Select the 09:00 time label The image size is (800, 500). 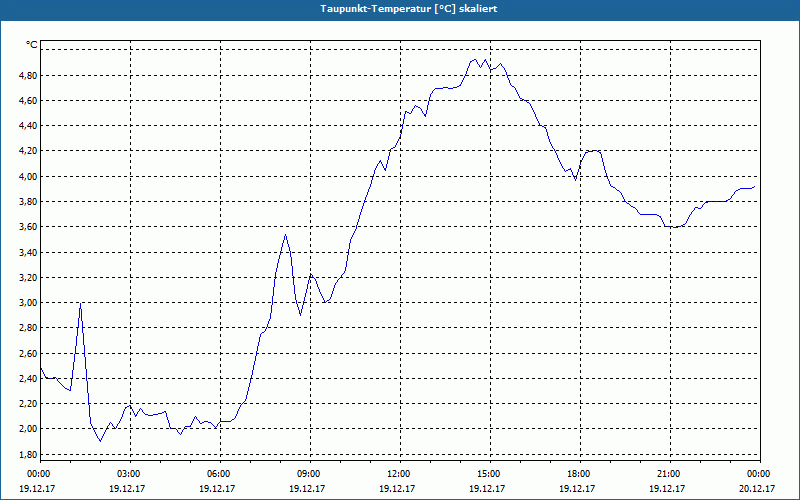(x=310, y=474)
